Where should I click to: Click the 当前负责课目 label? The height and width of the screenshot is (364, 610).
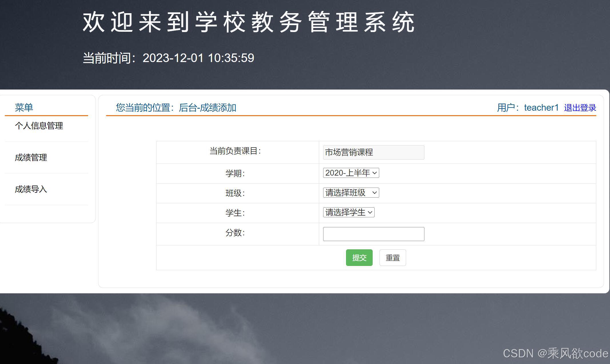click(235, 151)
